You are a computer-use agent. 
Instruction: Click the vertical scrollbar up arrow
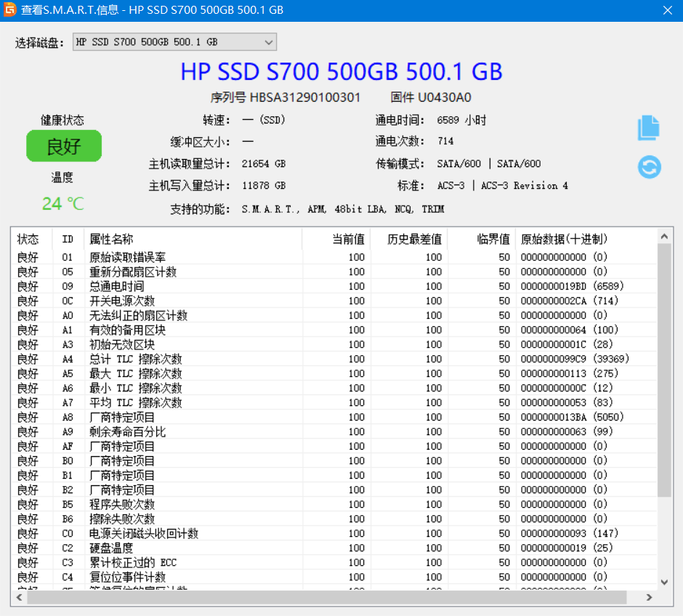(664, 236)
